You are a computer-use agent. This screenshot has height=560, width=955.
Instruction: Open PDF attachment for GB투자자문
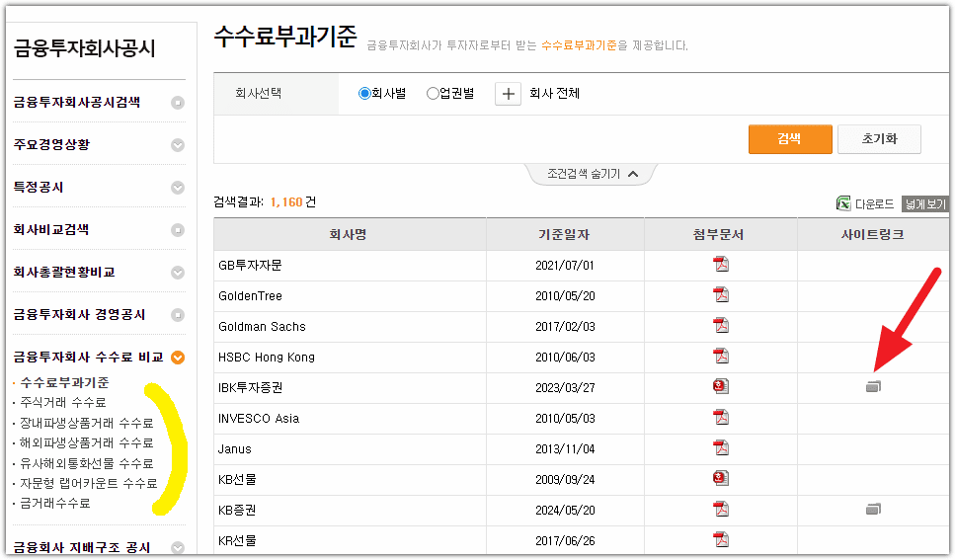(721, 265)
